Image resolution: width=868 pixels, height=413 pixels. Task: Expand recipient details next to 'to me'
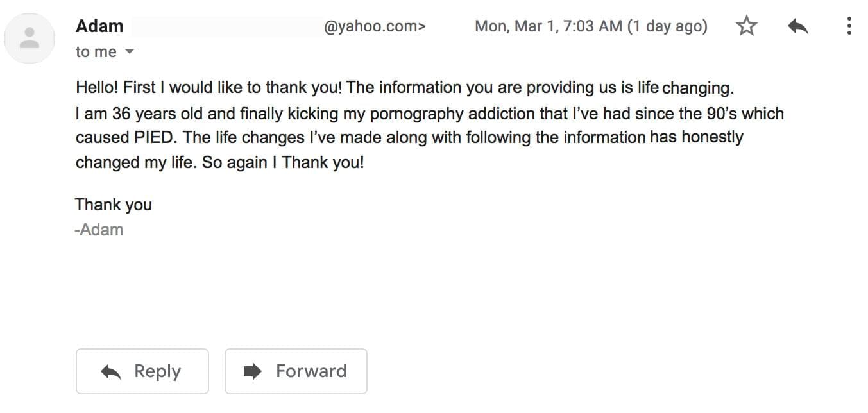pyautogui.click(x=129, y=51)
